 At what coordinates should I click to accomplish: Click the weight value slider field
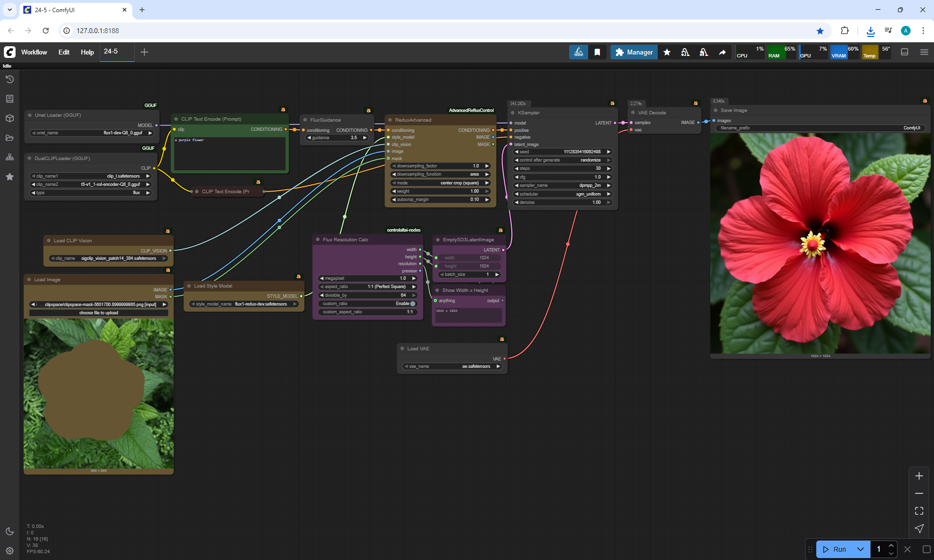tap(440, 191)
